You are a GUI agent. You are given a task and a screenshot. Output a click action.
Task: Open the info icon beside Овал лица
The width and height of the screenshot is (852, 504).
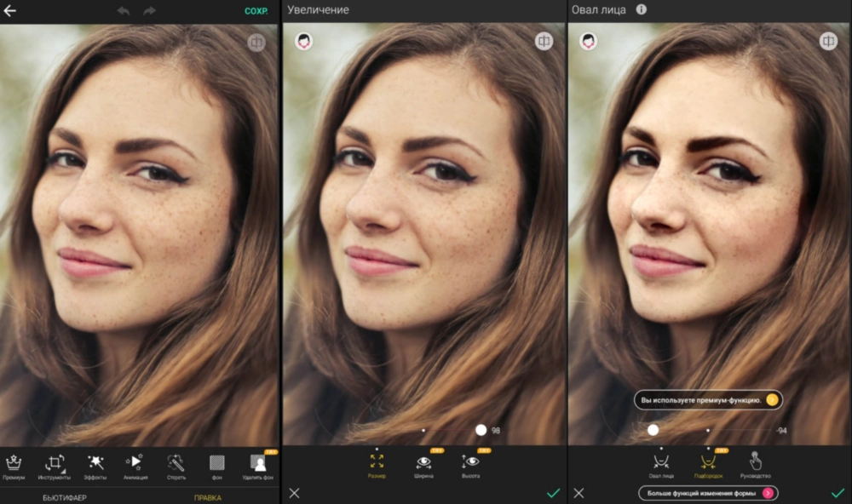(x=642, y=9)
